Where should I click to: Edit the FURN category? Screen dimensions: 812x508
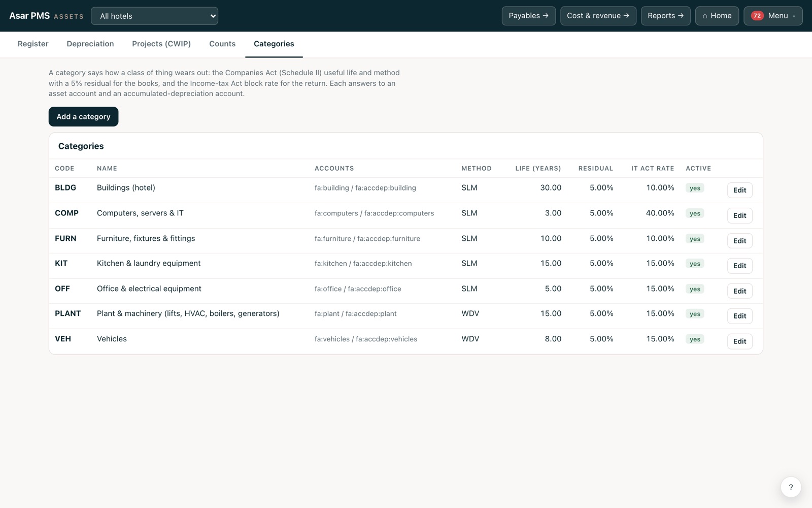pyautogui.click(x=740, y=241)
